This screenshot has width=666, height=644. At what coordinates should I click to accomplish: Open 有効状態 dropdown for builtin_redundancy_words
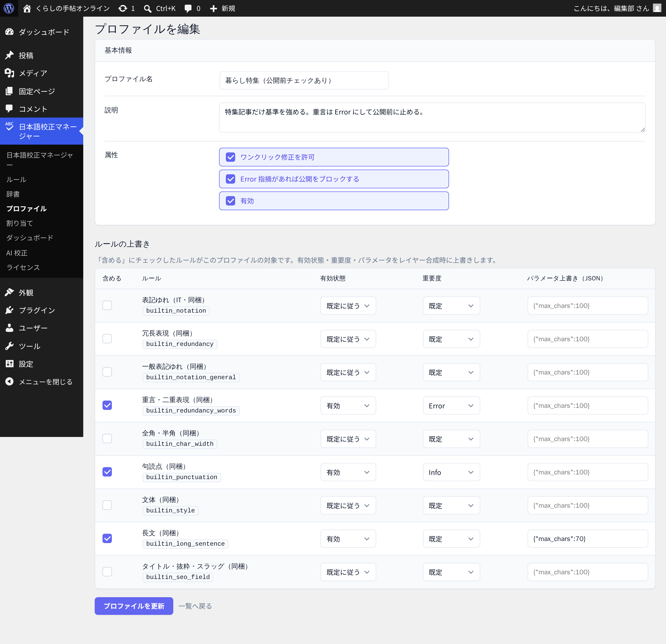348,405
